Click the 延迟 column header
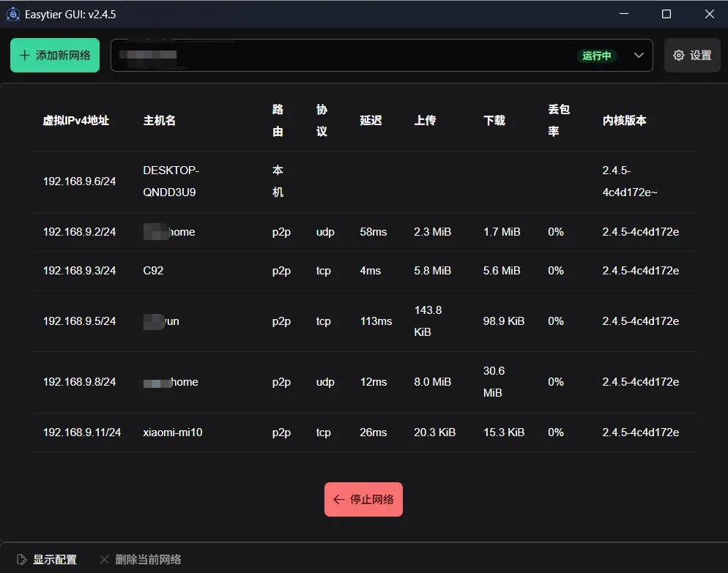Viewport: 728px width, 573px height. 371,121
